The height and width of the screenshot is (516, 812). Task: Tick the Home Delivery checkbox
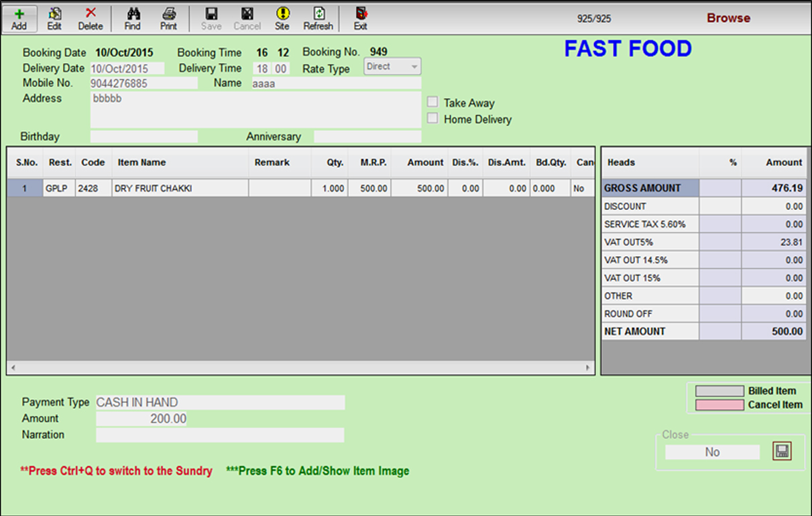433,119
